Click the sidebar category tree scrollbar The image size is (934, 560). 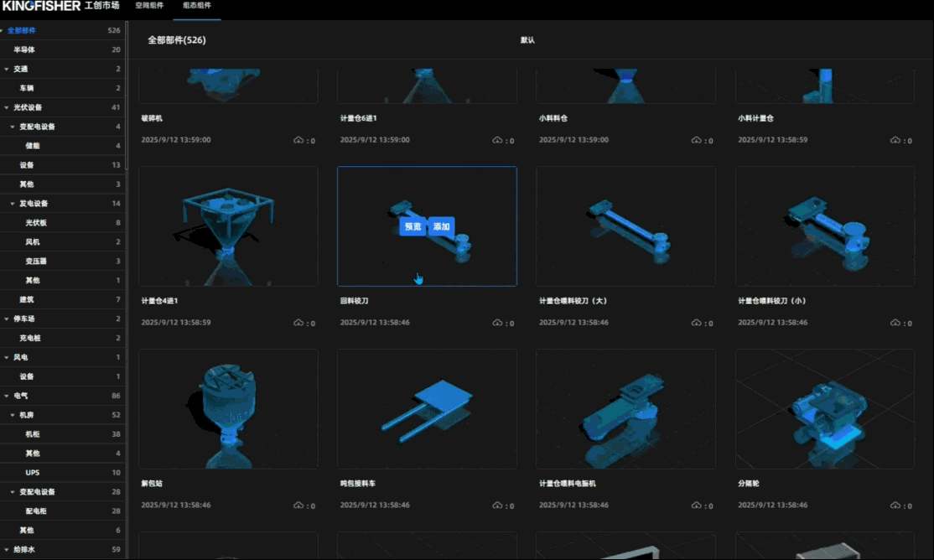pyautogui.click(x=127, y=96)
